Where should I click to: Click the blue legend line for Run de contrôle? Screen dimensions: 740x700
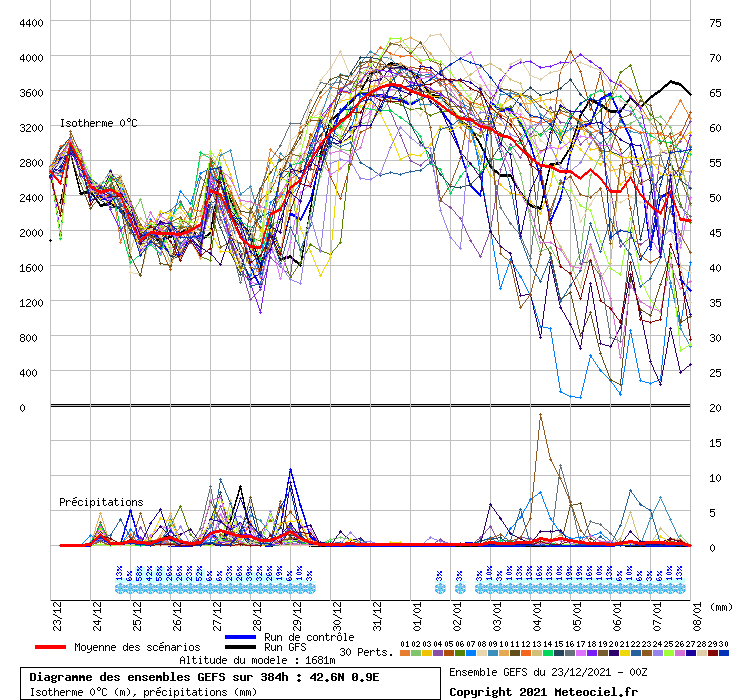[241, 637]
